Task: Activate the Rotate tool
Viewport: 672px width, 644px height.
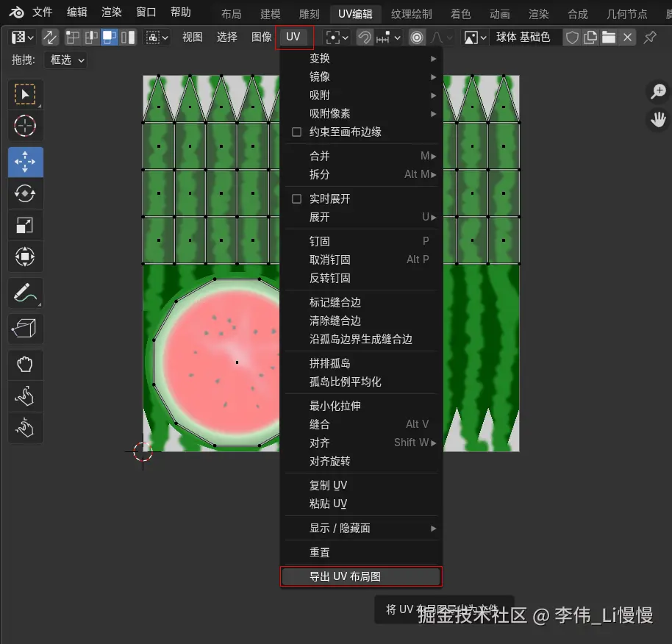Action: 25,193
